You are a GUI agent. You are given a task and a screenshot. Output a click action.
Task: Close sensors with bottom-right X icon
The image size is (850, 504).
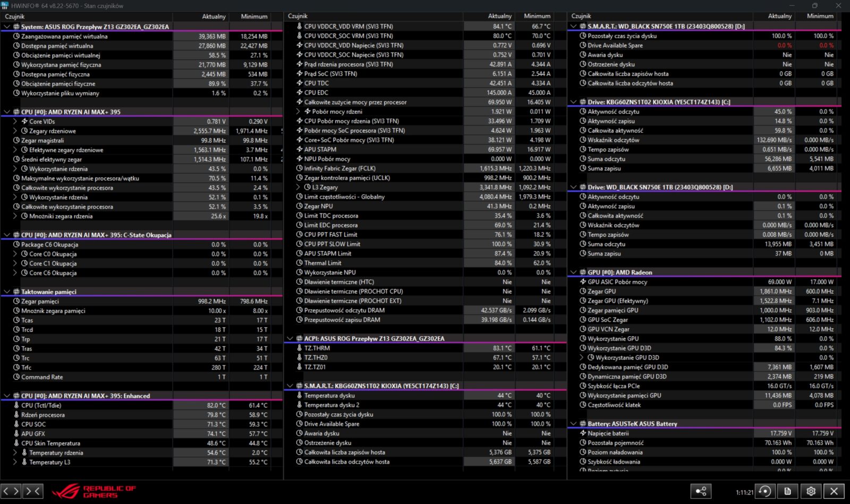click(834, 491)
